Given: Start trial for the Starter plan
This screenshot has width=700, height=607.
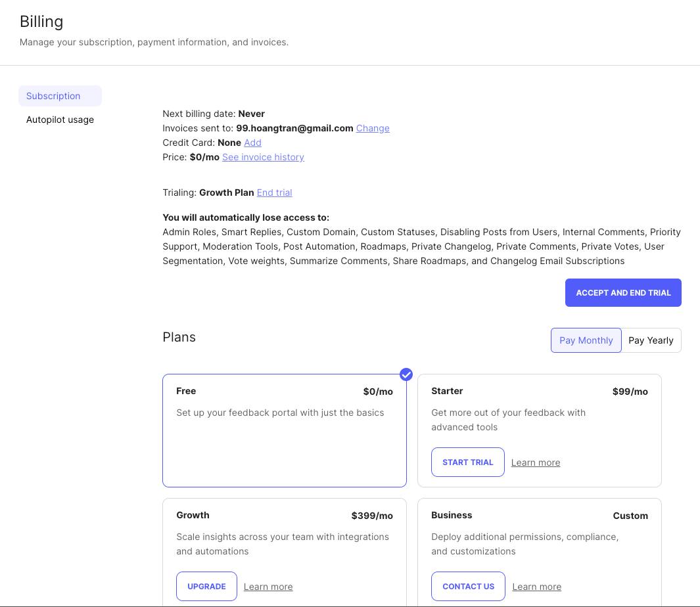Looking at the screenshot, I should 468,462.
